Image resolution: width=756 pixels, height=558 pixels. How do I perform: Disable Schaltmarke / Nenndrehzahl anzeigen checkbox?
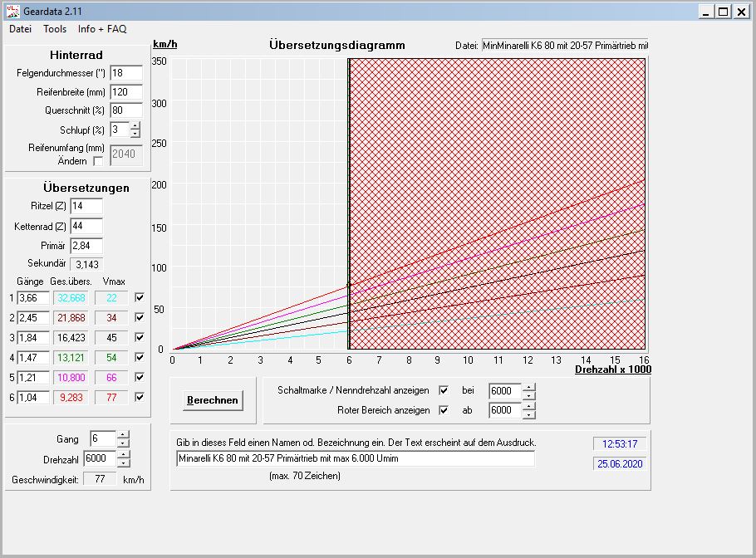(x=444, y=390)
